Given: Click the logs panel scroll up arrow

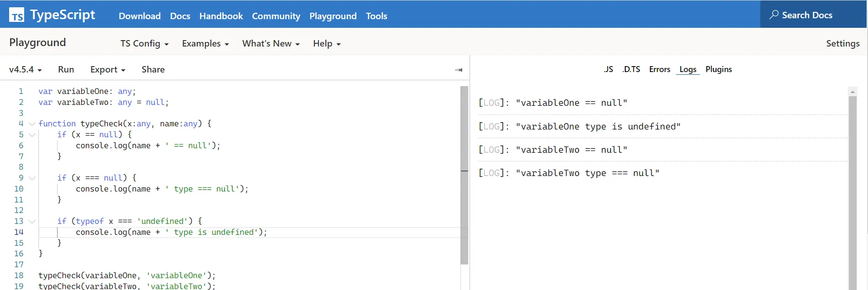Looking at the screenshot, I should [x=852, y=92].
